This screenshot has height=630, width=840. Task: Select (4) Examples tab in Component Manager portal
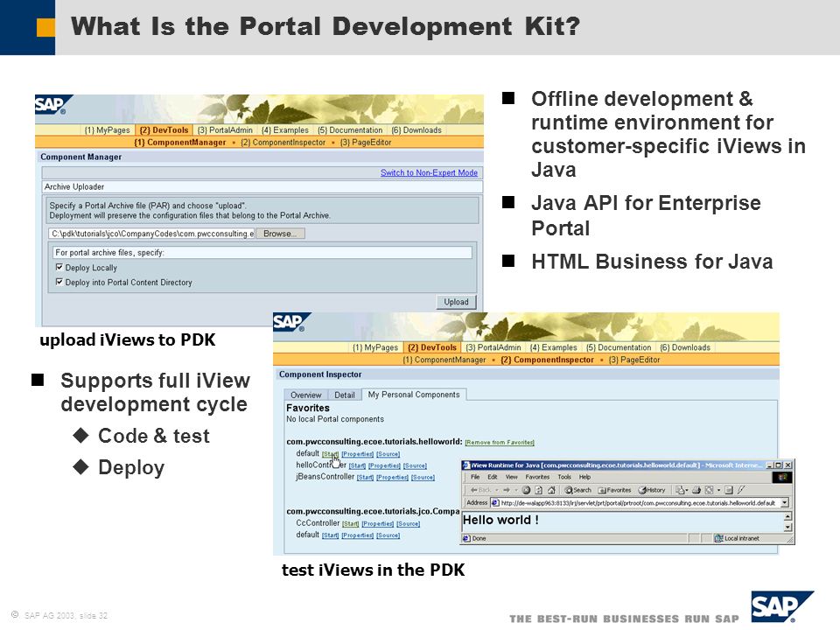point(285,130)
